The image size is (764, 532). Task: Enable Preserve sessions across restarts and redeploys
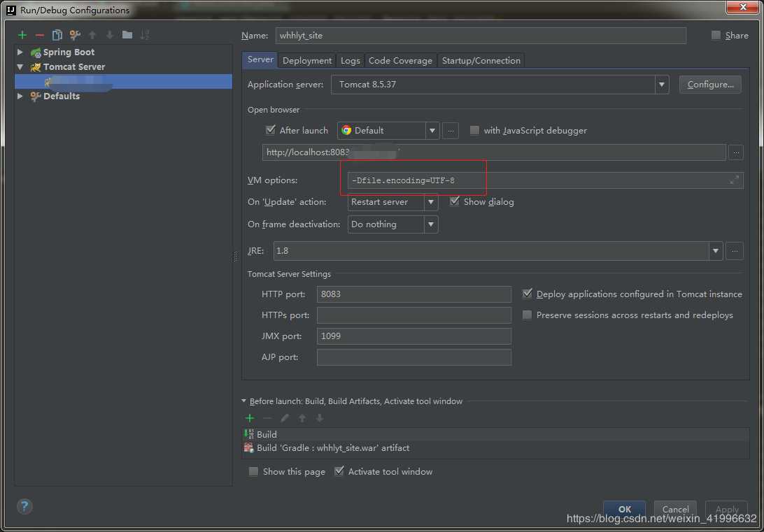(x=528, y=315)
